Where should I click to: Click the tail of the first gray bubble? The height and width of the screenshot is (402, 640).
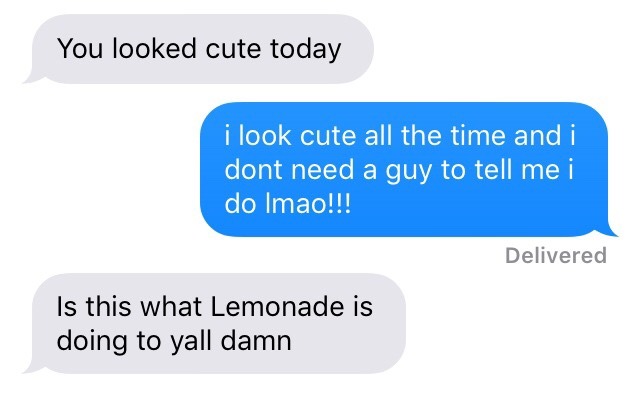click(33, 78)
